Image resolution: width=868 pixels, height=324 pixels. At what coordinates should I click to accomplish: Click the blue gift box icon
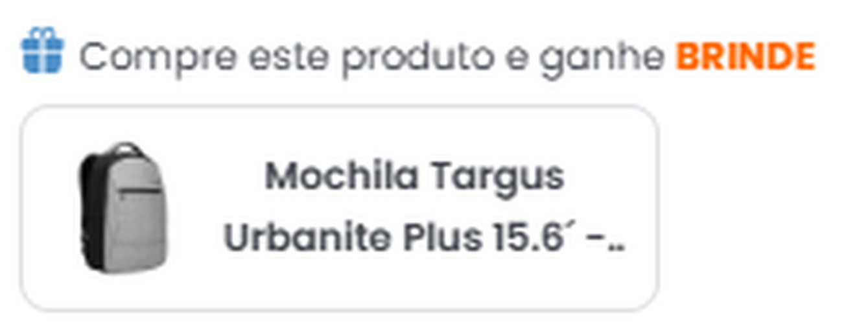42,51
